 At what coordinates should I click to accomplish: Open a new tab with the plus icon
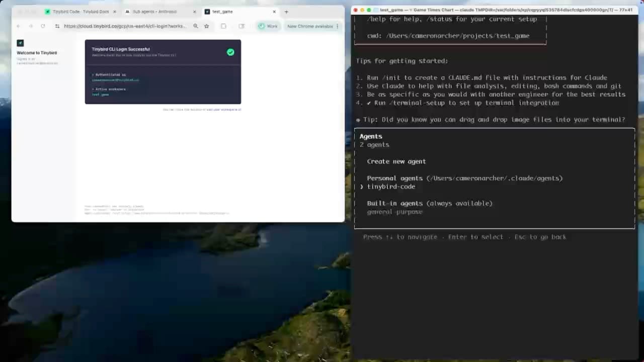point(286,11)
